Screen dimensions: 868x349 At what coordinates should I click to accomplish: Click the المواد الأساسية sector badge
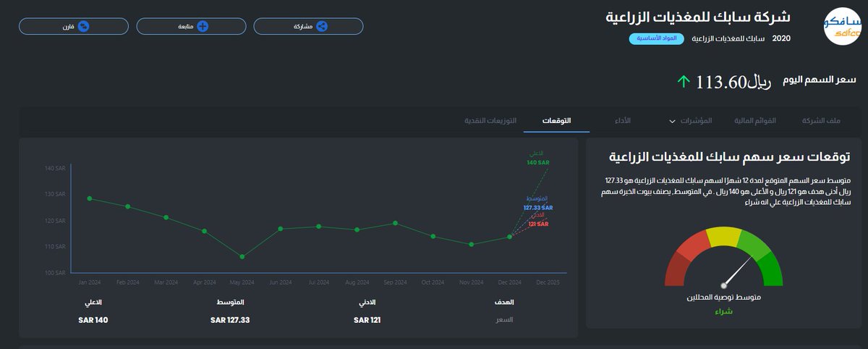pos(658,38)
